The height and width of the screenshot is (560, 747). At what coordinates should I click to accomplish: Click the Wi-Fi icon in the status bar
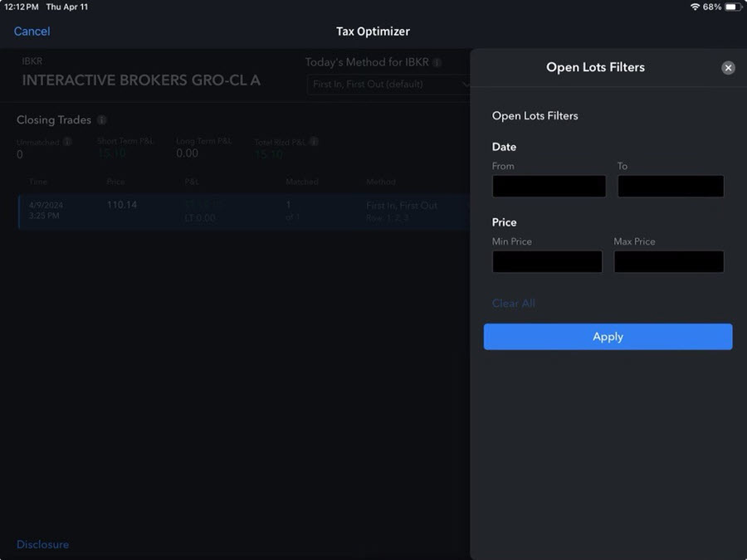pyautogui.click(x=696, y=7)
